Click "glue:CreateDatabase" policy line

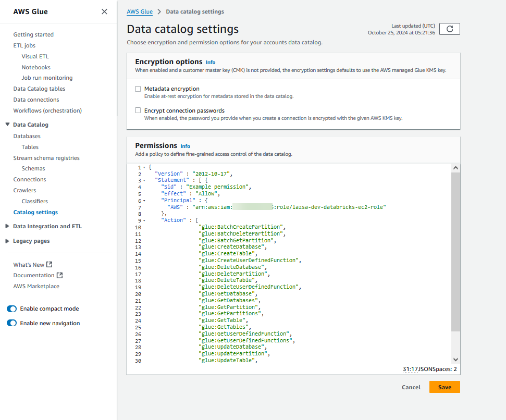231,247
